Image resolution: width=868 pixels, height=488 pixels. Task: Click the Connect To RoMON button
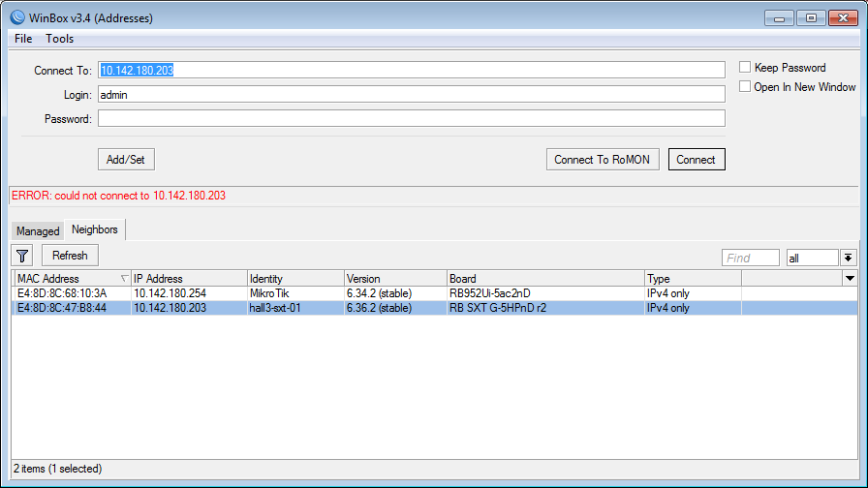point(603,160)
